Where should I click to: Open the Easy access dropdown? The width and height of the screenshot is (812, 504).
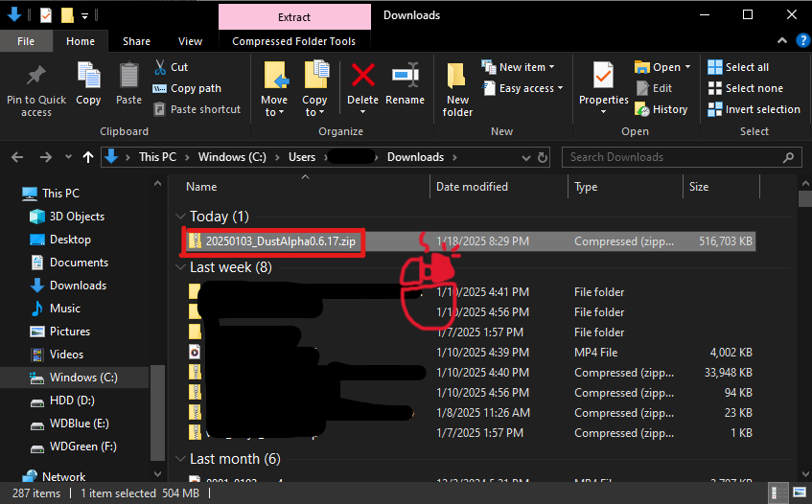(523, 88)
